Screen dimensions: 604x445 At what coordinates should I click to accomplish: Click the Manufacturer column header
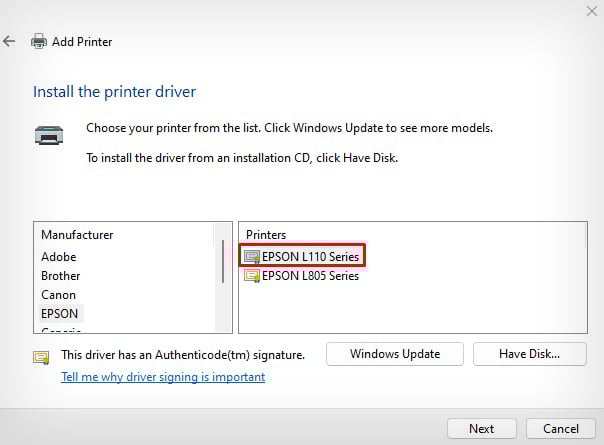(x=77, y=235)
